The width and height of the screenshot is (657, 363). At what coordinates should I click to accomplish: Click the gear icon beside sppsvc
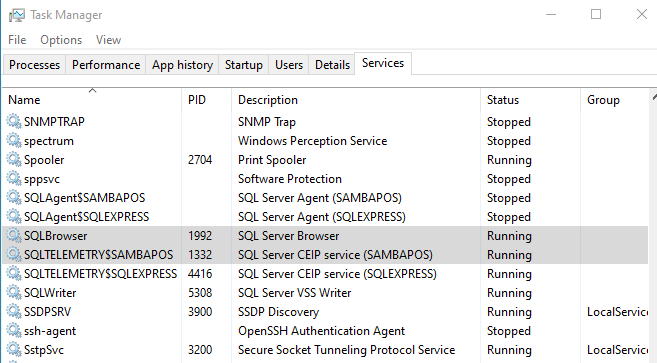tap(14, 179)
